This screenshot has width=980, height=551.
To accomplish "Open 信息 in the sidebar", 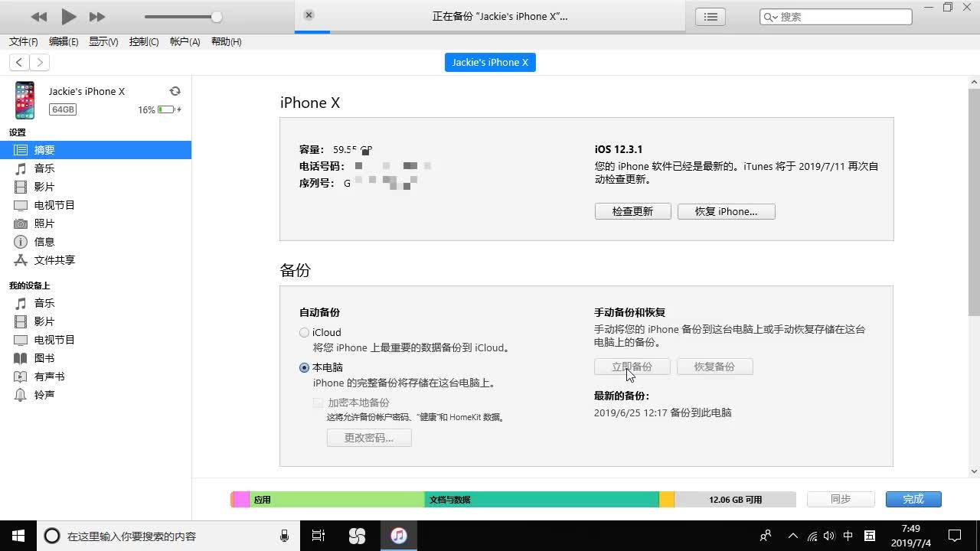I will 96,242.
